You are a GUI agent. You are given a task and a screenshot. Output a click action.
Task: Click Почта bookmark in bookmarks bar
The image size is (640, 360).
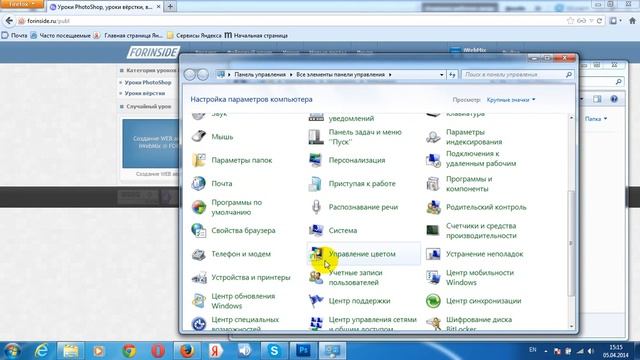[14, 36]
